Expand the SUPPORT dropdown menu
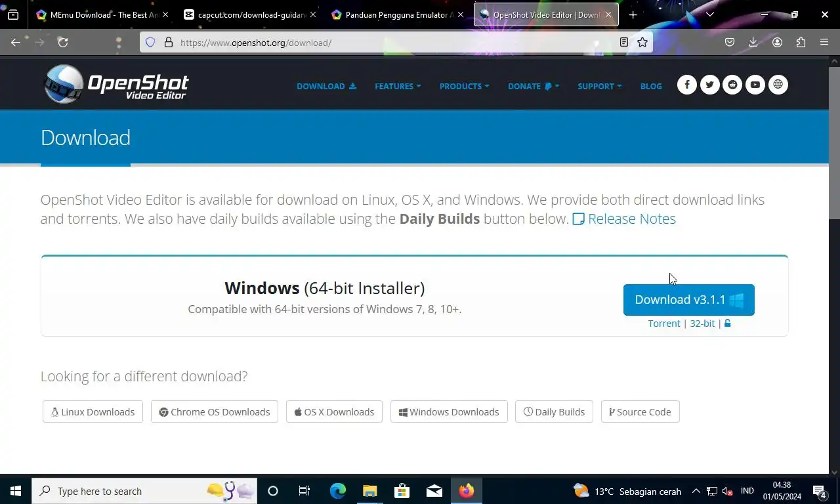 (599, 86)
